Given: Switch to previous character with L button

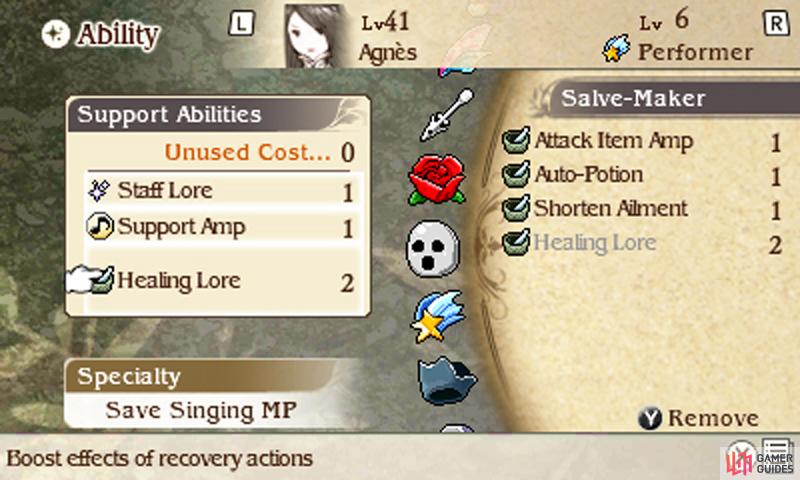Looking at the screenshot, I should 241,23.
